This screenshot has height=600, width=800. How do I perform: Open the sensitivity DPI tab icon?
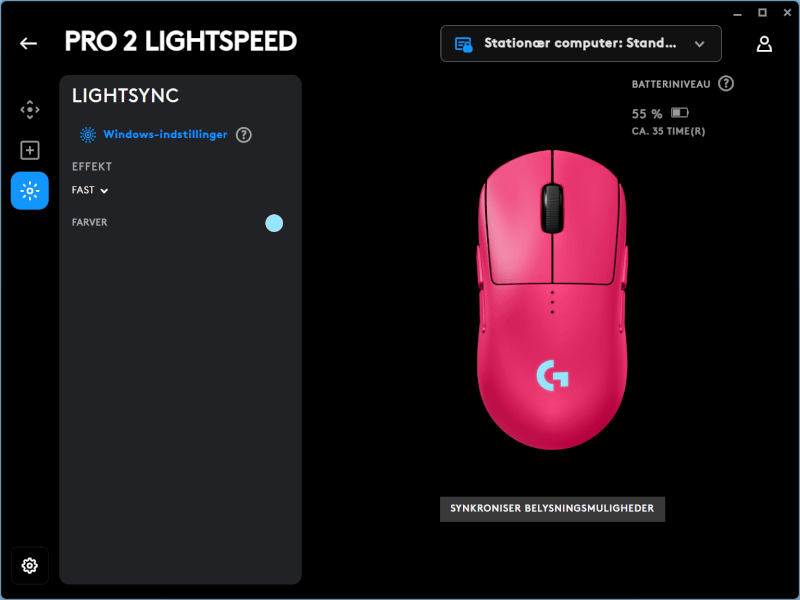point(30,110)
